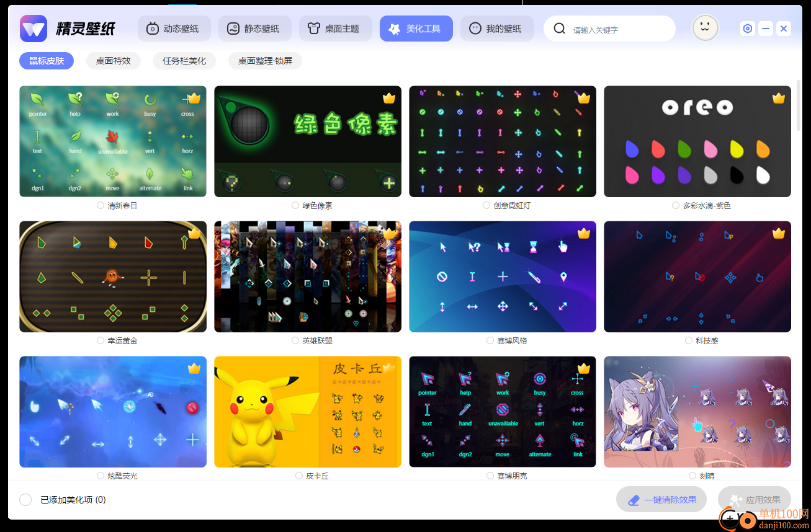The width and height of the screenshot is (811, 532).
Task: Open the 炫酷荧光 preview thumbnail
Action: [113, 412]
